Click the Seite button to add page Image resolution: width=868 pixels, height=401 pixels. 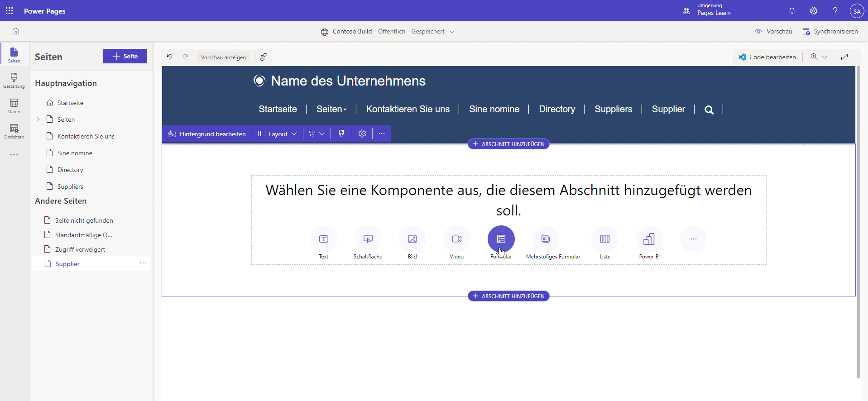[x=125, y=56]
